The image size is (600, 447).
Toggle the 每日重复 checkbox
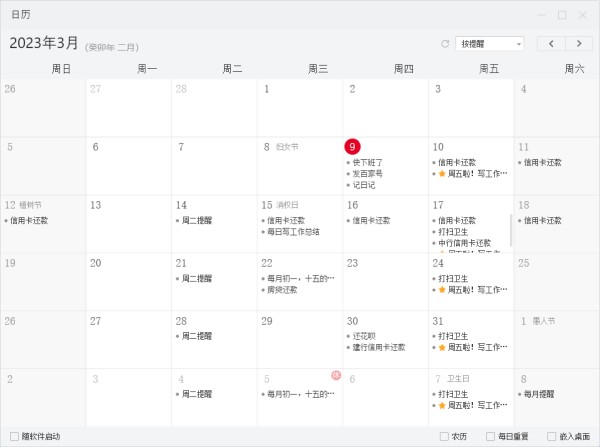click(x=490, y=436)
